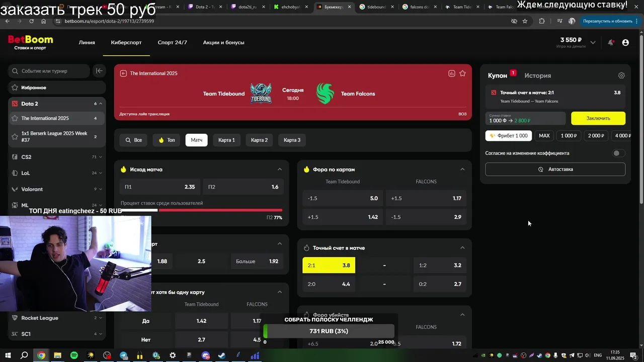Open Telegram from the taskbar
This screenshot has height=362, width=644.
click(123, 355)
